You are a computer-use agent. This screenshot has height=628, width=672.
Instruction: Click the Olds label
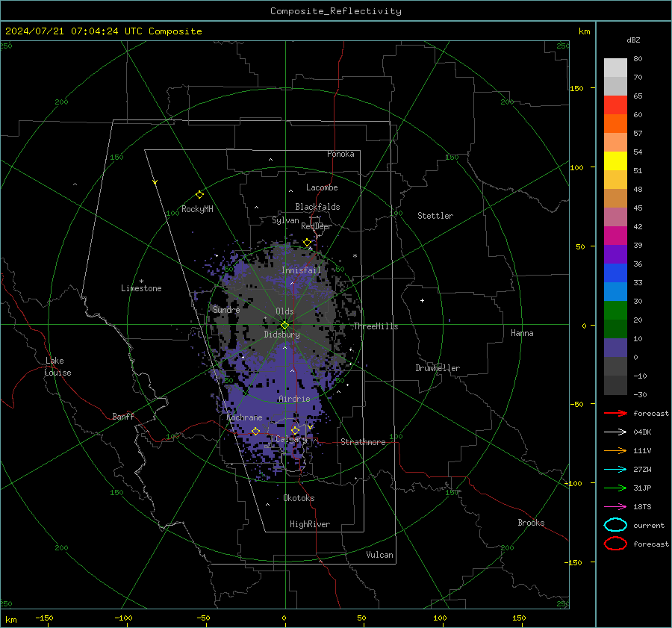284,311
